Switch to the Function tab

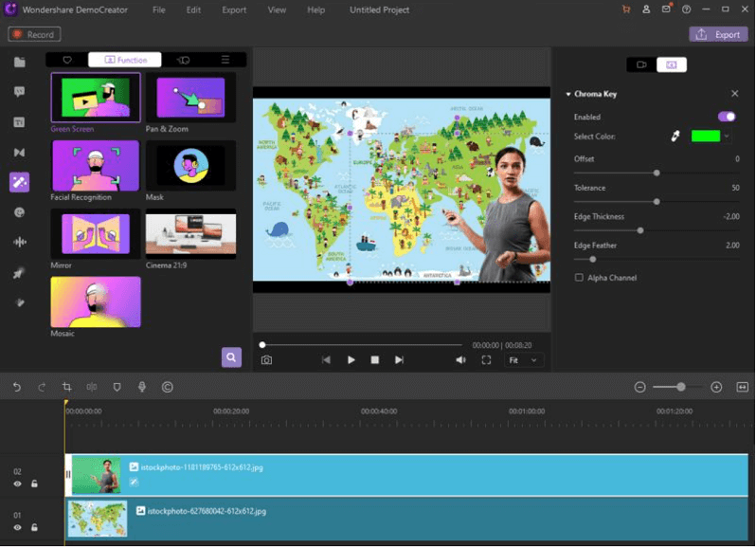[x=125, y=60]
